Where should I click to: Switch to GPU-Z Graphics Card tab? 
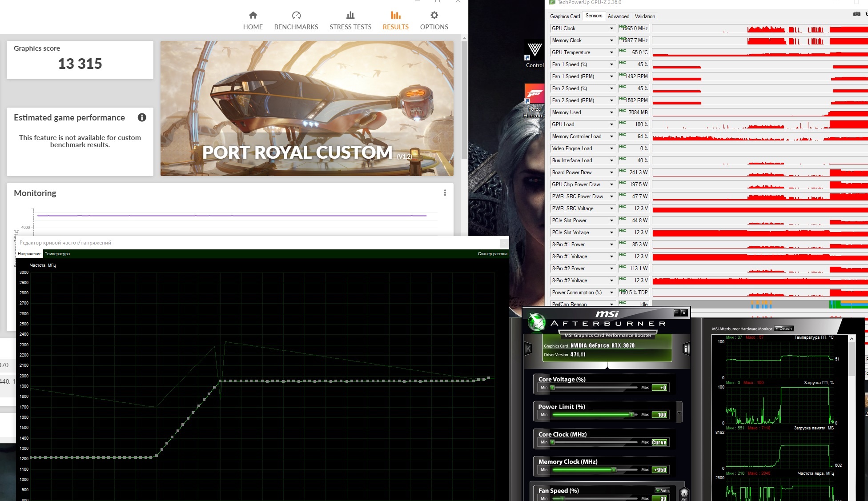click(x=565, y=16)
